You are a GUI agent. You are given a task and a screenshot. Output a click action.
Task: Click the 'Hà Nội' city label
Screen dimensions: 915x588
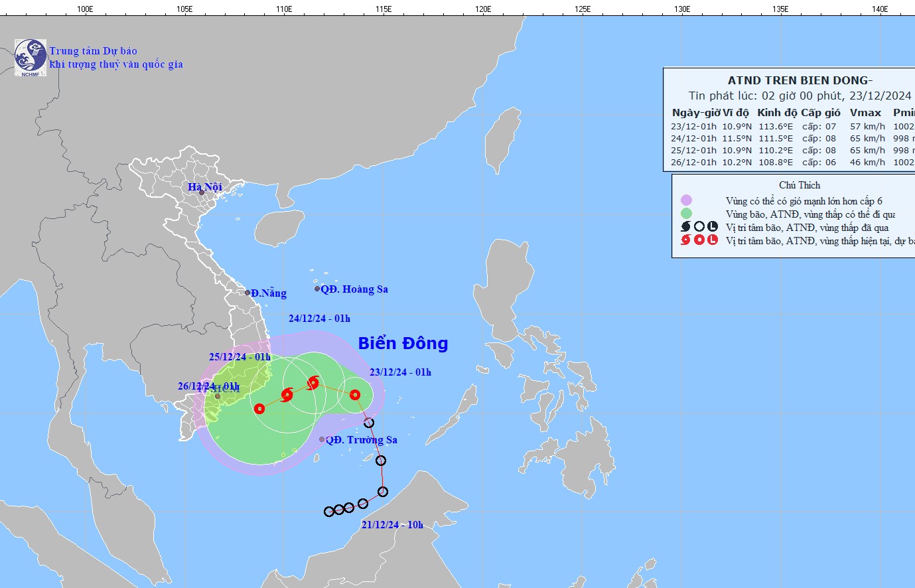(205, 187)
